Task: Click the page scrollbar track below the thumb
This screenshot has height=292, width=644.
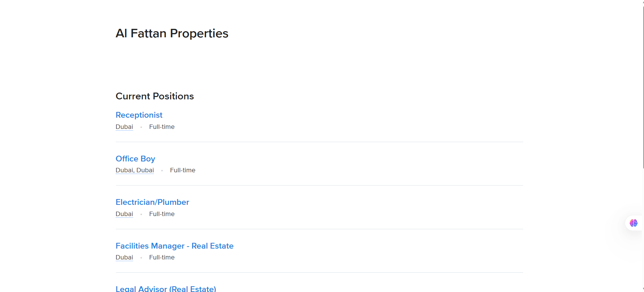Action: pos(643,231)
